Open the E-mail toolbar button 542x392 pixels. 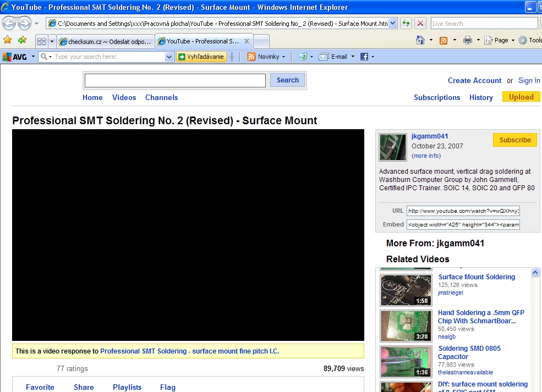334,57
